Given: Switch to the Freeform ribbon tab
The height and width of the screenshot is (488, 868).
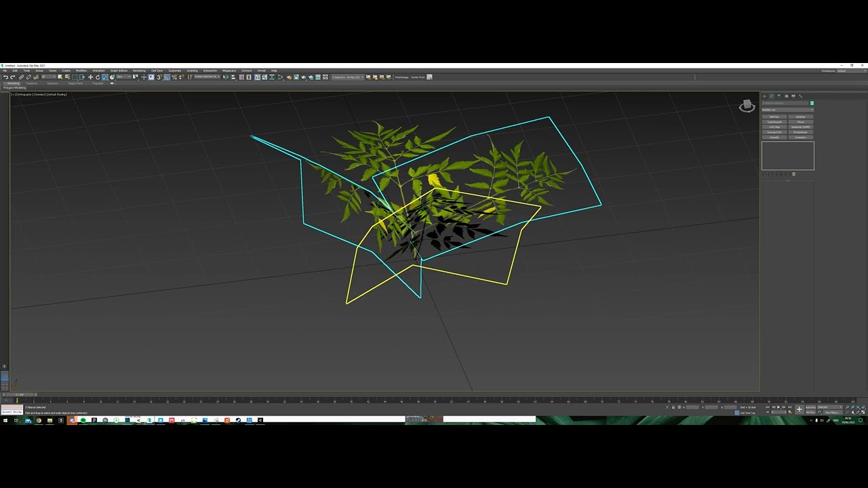Looking at the screenshot, I should (32, 83).
